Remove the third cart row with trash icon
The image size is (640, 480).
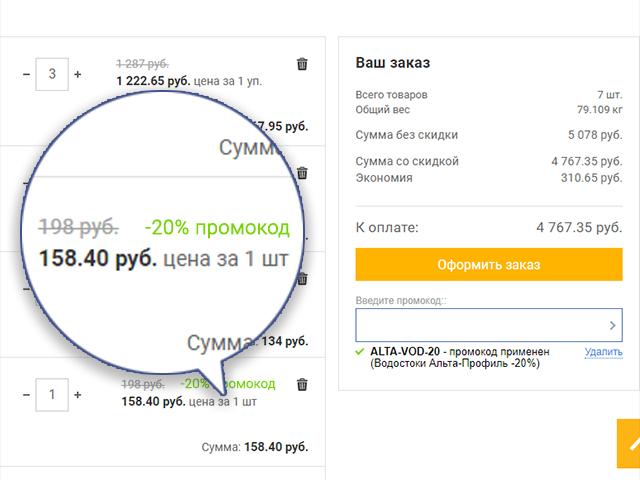point(302,279)
